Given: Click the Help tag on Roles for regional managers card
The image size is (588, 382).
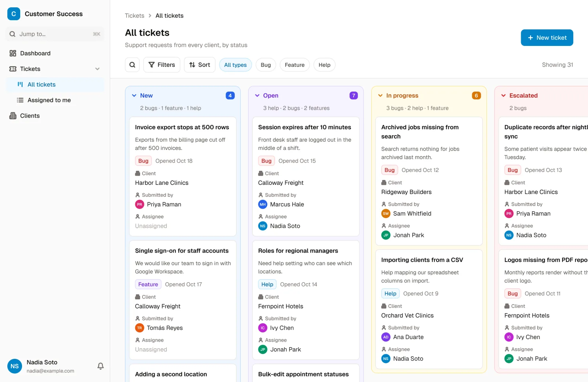Looking at the screenshot, I should tap(267, 284).
